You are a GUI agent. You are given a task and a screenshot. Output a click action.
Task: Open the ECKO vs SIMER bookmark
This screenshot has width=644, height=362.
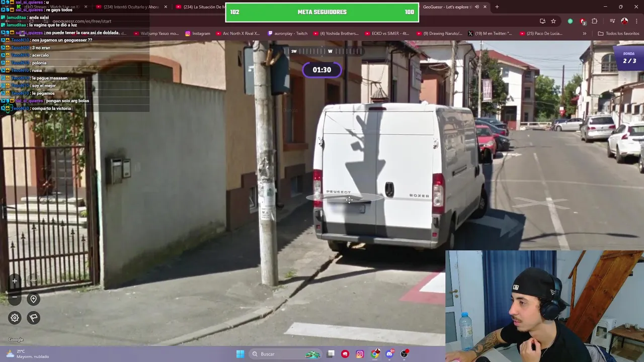click(386, 34)
